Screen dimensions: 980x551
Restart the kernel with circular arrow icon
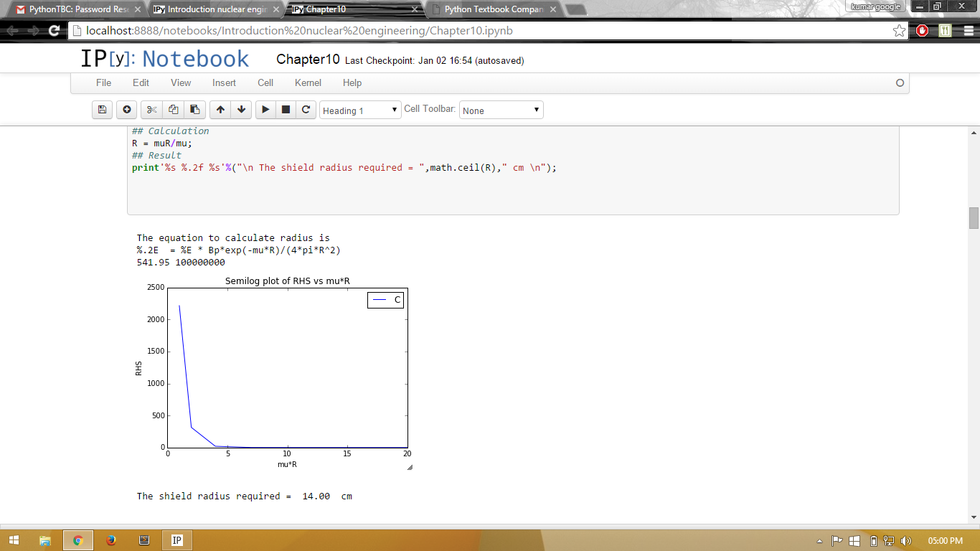point(306,110)
